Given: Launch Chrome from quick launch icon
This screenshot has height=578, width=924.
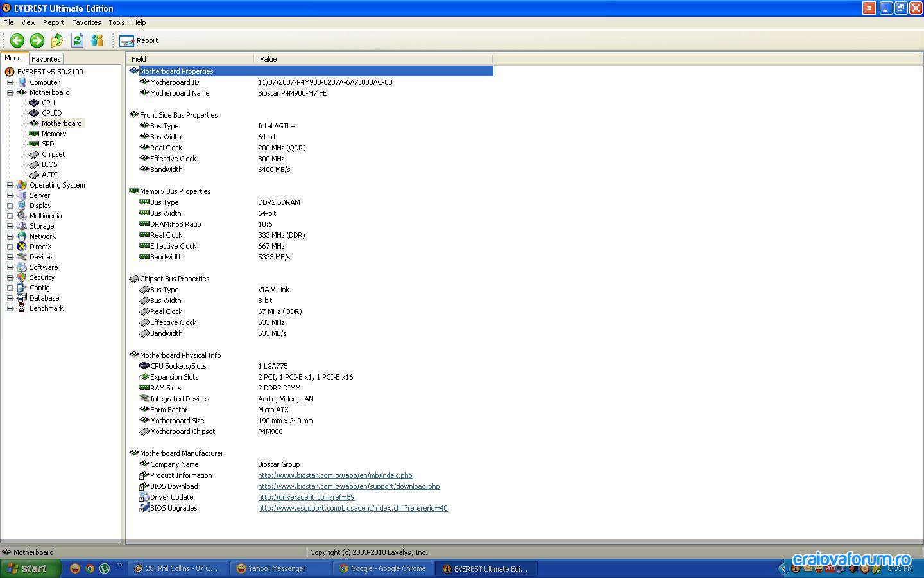Looking at the screenshot, I should (x=90, y=568).
